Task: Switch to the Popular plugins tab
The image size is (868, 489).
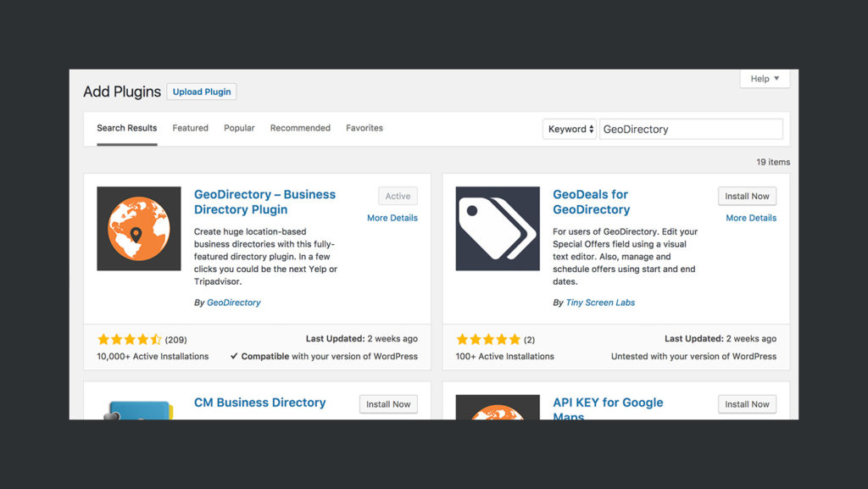Action: pos(239,128)
